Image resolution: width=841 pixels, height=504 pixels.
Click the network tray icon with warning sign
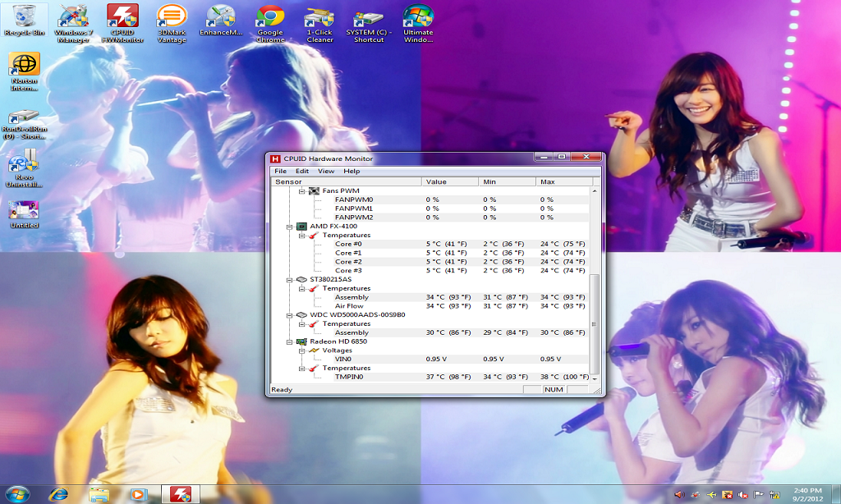pyautogui.click(x=774, y=495)
